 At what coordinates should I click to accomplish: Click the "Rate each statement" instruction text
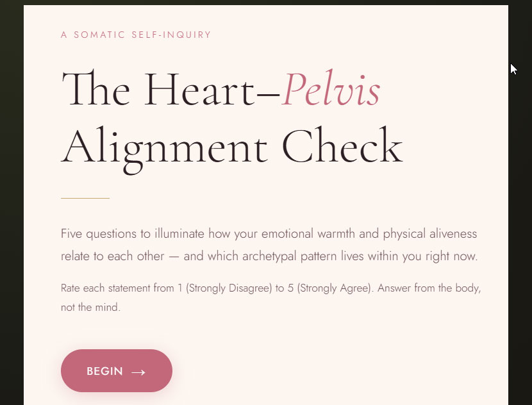click(106, 288)
